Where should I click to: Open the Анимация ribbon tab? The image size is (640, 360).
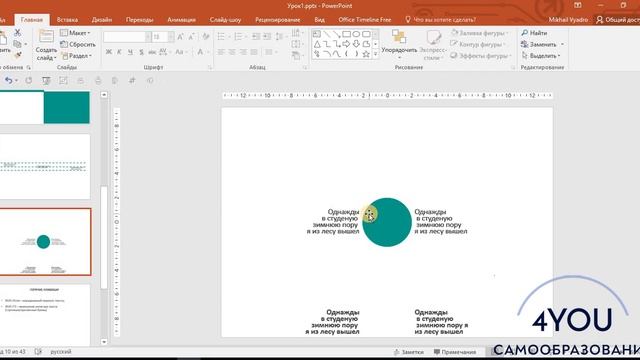pyautogui.click(x=181, y=20)
